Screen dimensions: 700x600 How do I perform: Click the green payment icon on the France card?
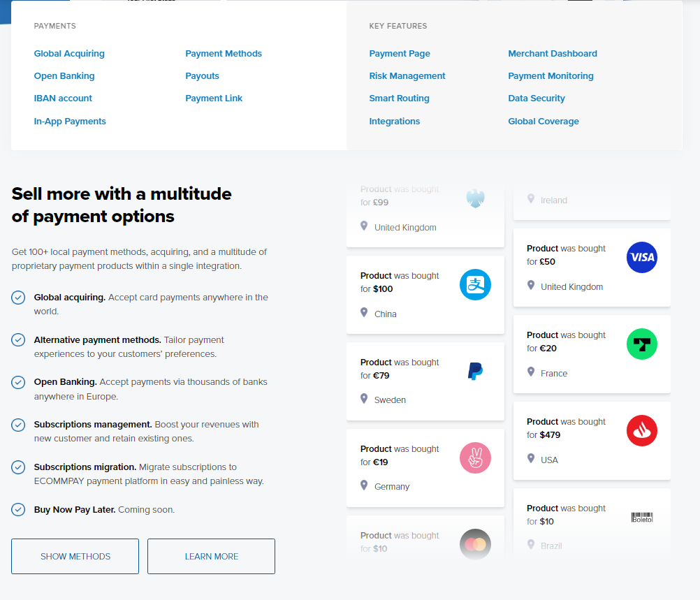point(641,344)
